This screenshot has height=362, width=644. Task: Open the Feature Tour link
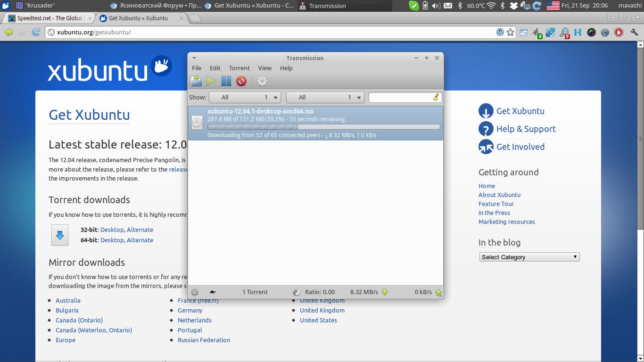pyautogui.click(x=496, y=204)
